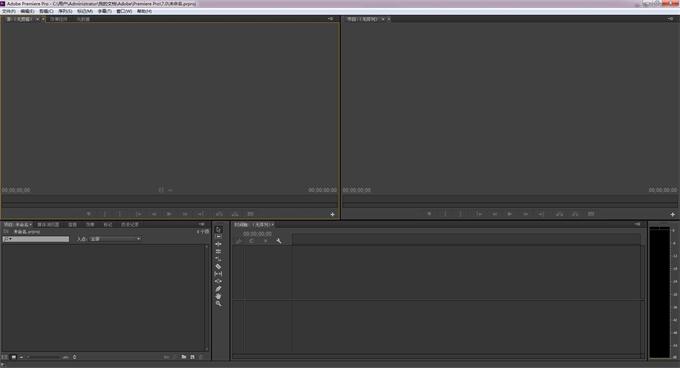Select the Razor tool
The width and height of the screenshot is (680, 368).
point(219,267)
